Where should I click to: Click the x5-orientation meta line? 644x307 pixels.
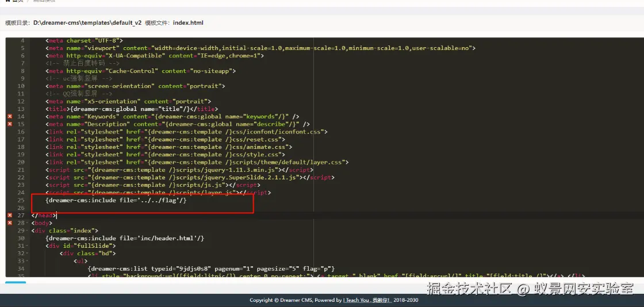point(128,101)
